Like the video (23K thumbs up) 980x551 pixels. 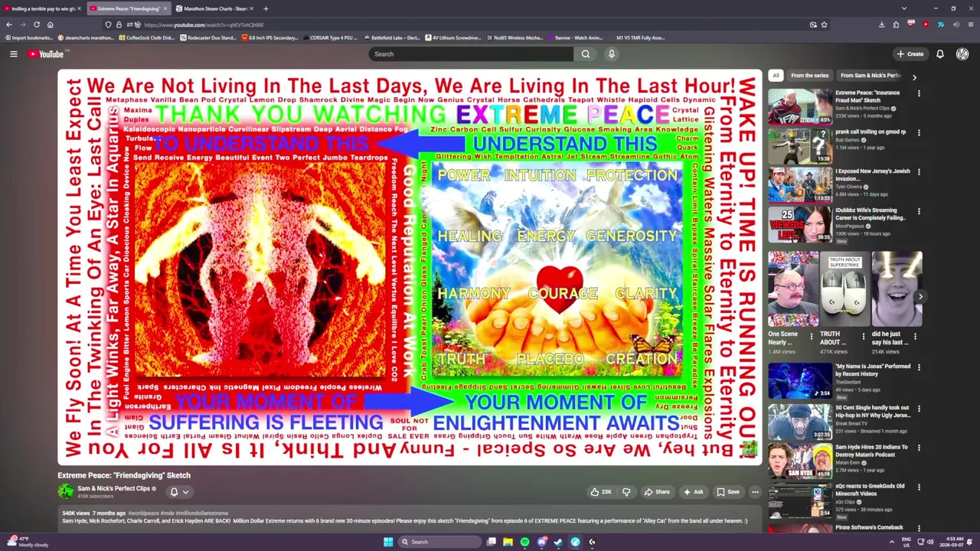coord(601,492)
